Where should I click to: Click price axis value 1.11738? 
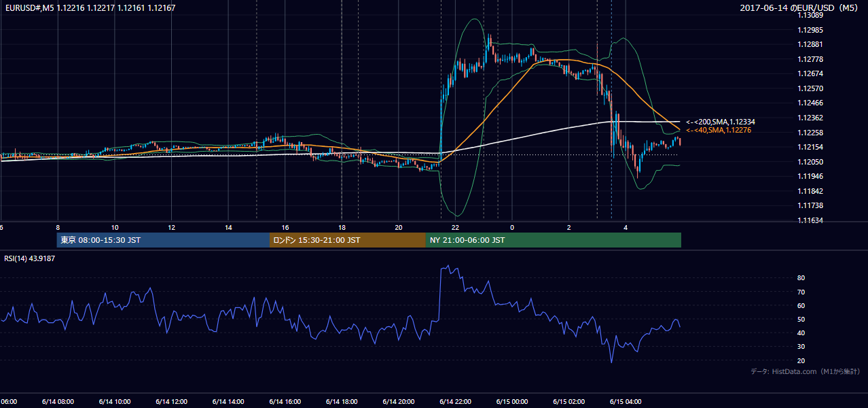pyautogui.click(x=810, y=205)
